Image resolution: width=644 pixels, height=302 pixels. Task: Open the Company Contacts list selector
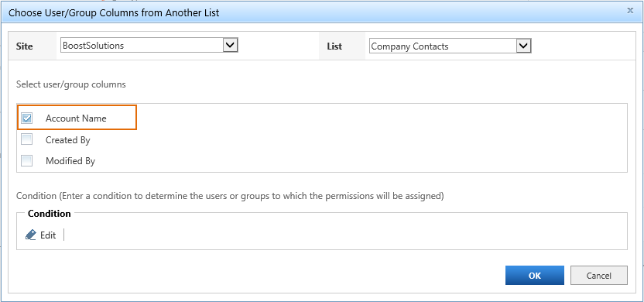[447, 46]
